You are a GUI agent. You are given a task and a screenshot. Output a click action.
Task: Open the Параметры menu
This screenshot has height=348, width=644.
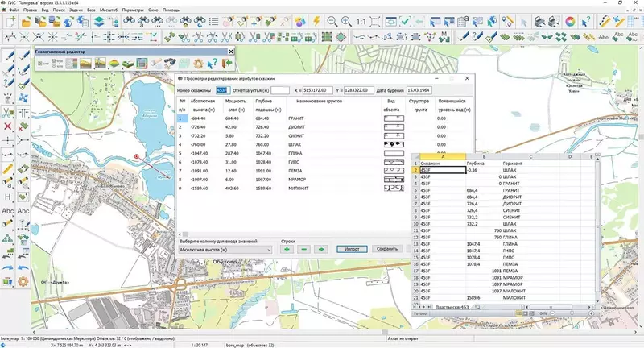coord(133,9)
